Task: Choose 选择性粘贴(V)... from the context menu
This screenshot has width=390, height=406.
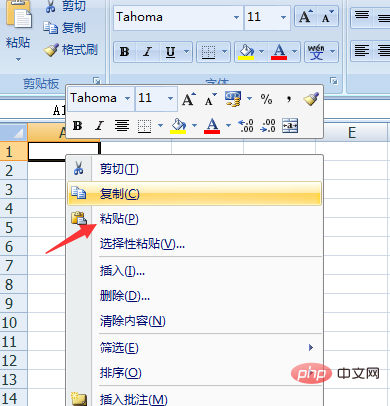Action: point(195,244)
